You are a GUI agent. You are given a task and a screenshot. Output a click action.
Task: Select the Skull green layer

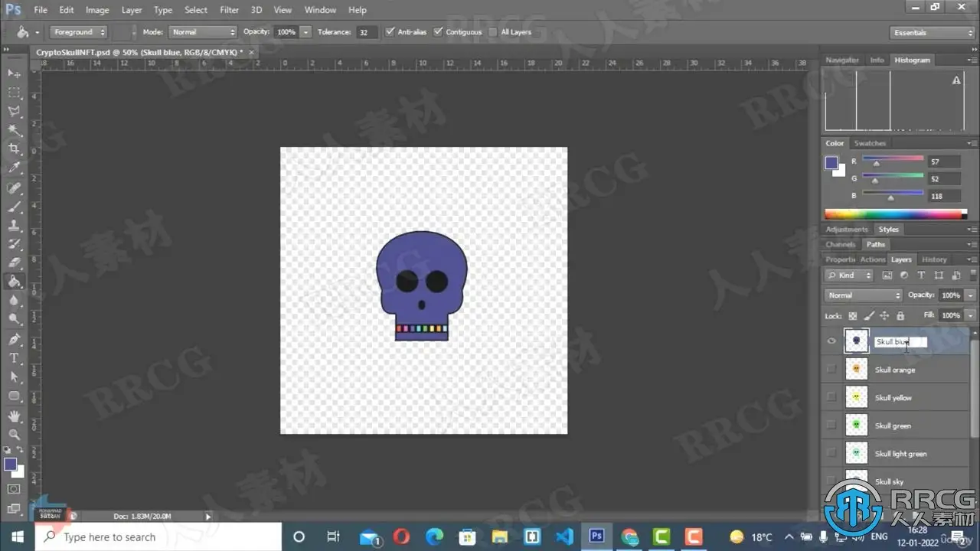coord(893,425)
